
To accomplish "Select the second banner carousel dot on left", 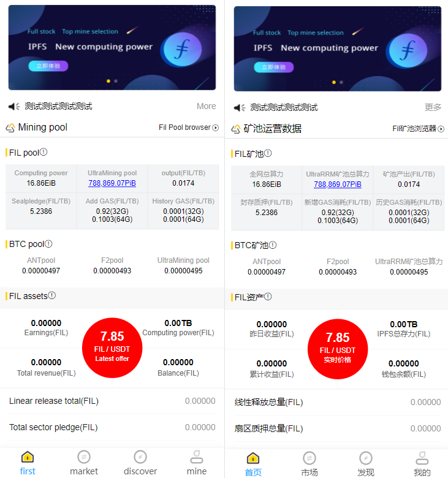I will click(116, 81).
